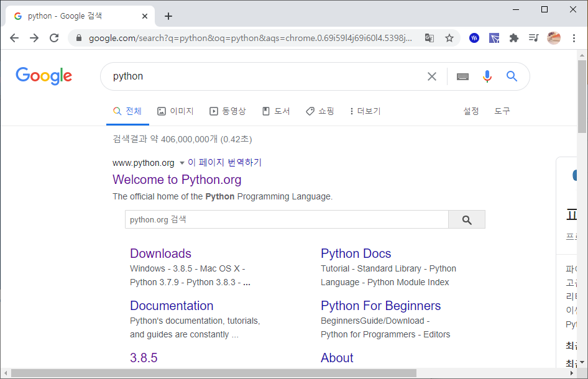Open the Downloads sitelink
Screen dimensions: 588x379
[160, 253]
